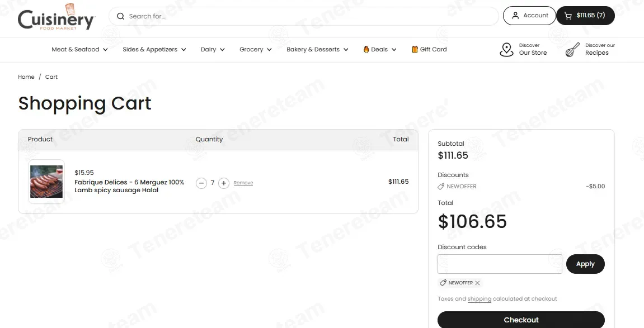Screen dimensions: 644x328
Task: Remove NEWOFFER code with X icon
Action: [x=477, y=283]
